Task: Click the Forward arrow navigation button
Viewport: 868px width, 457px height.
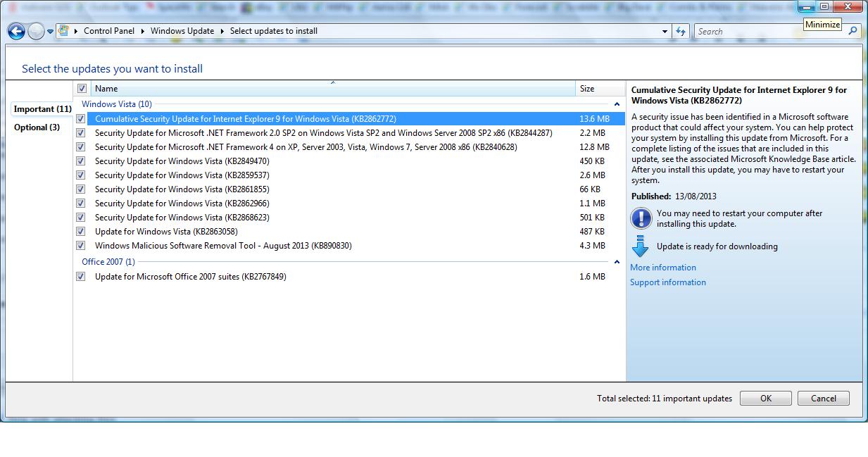Action: pyautogui.click(x=36, y=31)
